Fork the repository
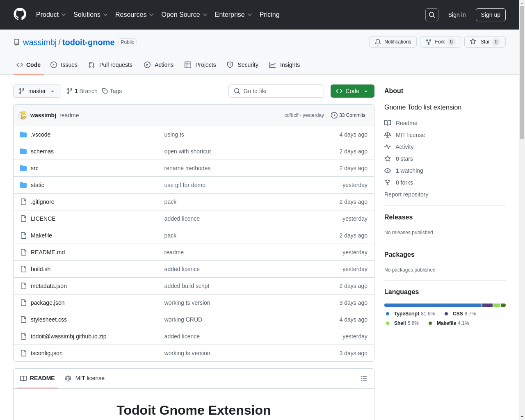Image resolution: width=525 pixels, height=420 pixels. (x=440, y=42)
